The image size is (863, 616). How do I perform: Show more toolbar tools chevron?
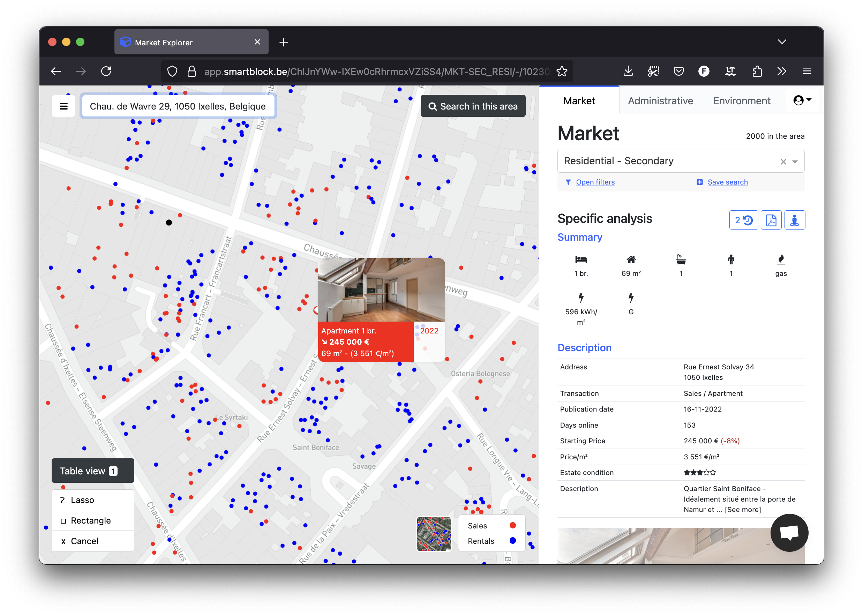click(781, 71)
